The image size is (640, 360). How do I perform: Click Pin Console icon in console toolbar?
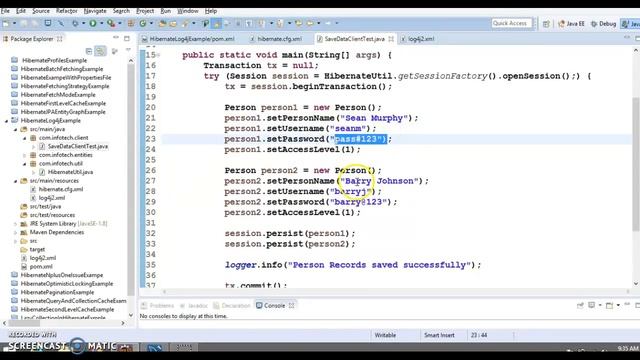(x=580, y=305)
